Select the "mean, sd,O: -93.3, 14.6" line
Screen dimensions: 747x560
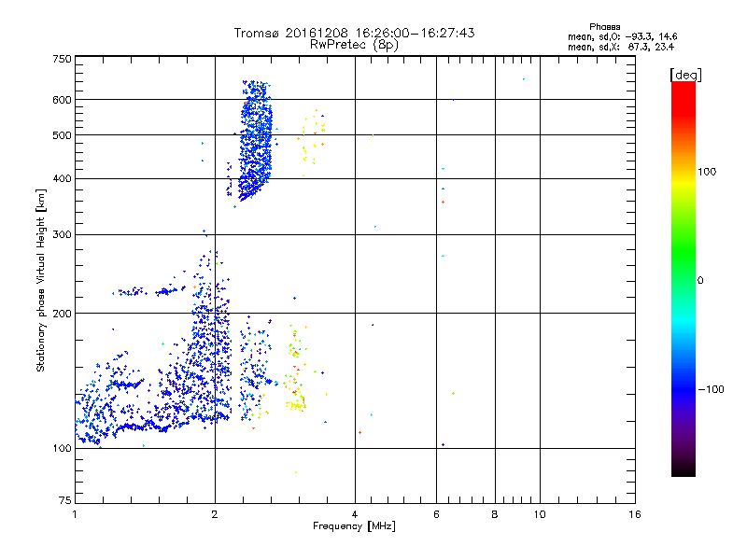pyautogui.click(x=622, y=36)
